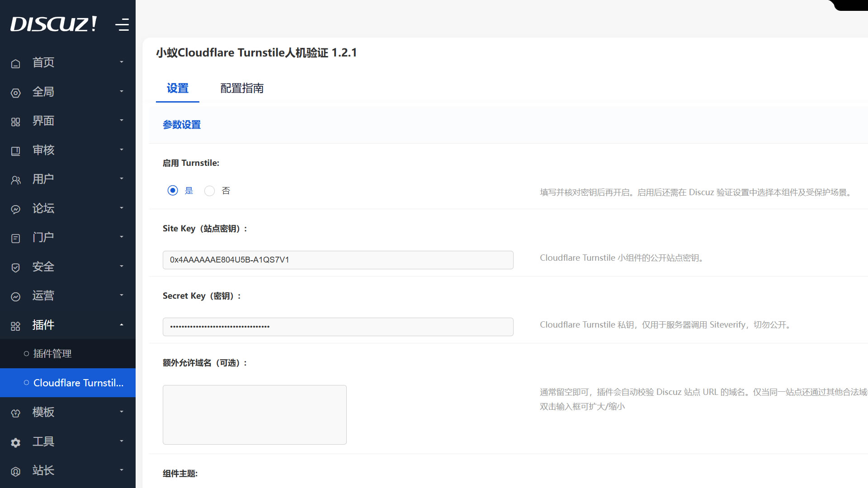
Task: Expand the 工具 menu arrow
Action: click(x=121, y=441)
